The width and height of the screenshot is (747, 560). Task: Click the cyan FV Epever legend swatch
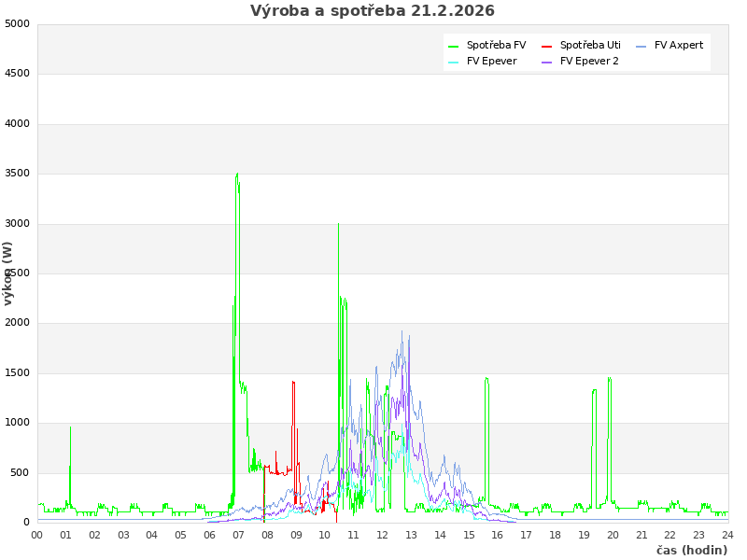click(453, 62)
